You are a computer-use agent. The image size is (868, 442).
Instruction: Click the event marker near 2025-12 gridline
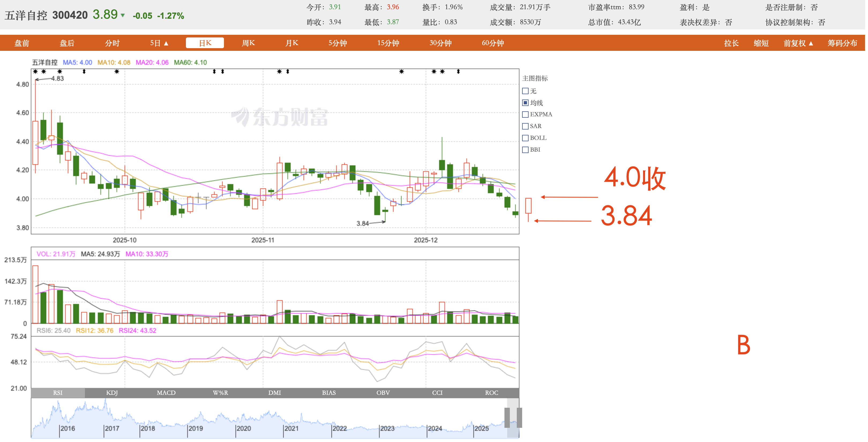(434, 71)
